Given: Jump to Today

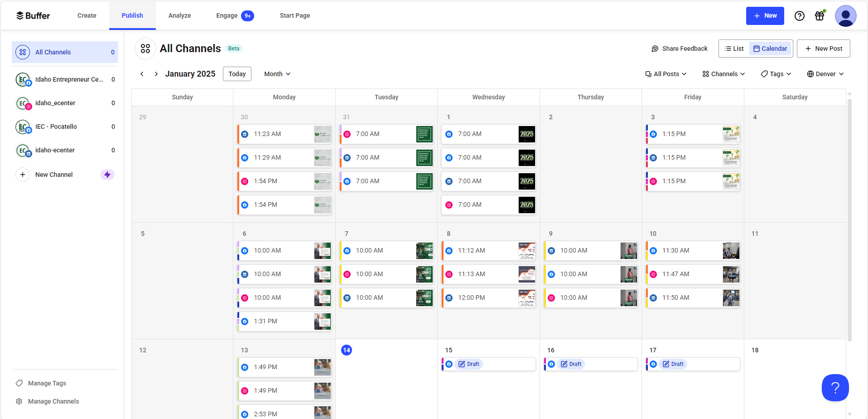Looking at the screenshot, I should [237, 74].
